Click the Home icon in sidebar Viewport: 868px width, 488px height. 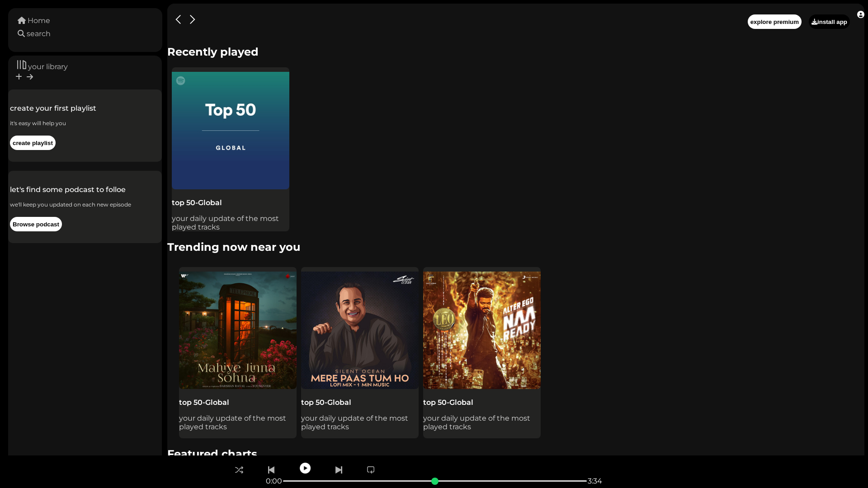22,20
